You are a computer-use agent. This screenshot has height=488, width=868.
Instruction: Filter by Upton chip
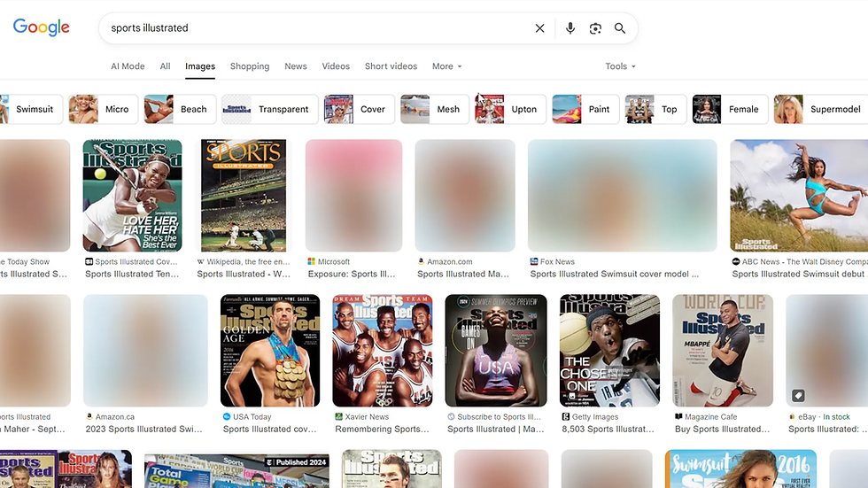pyautogui.click(x=510, y=109)
